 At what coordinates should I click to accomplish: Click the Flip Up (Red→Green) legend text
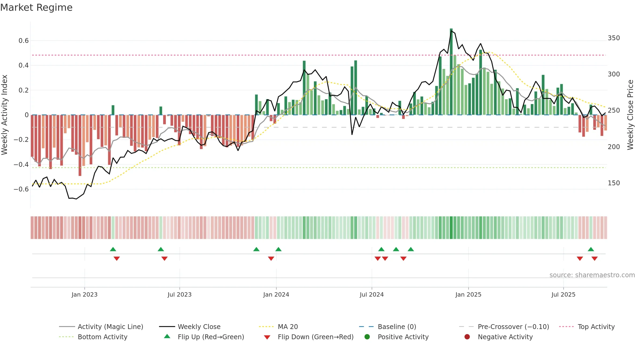pos(211,337)
